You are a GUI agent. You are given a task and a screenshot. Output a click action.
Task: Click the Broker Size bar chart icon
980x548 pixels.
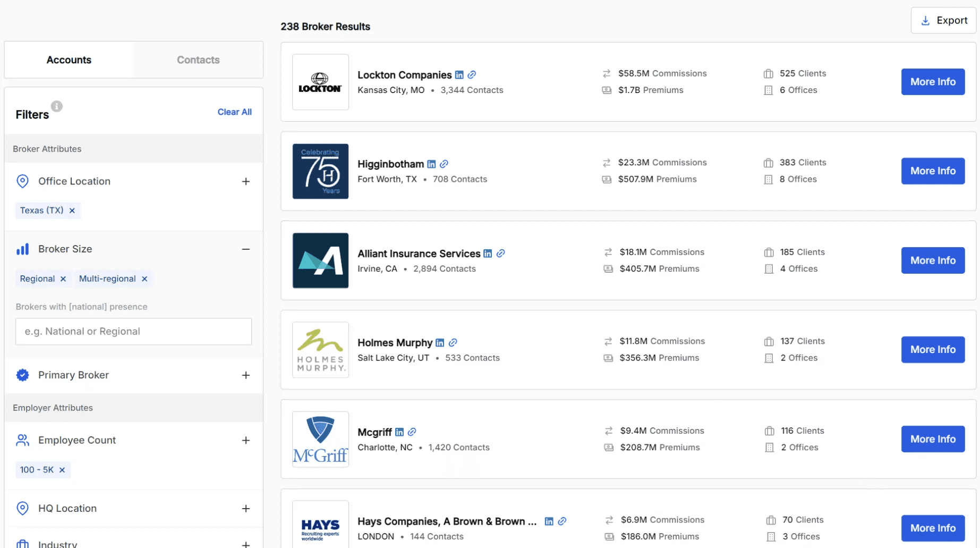(22, 249)
